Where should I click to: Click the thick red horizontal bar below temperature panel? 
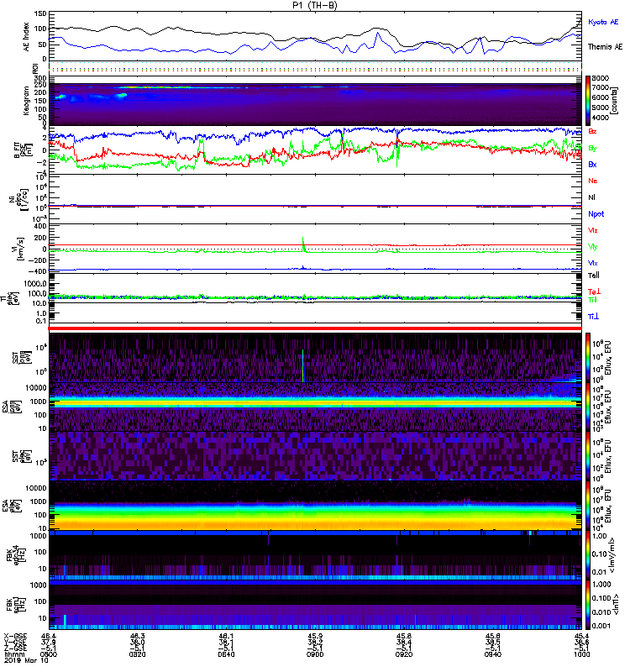point(315,328)
